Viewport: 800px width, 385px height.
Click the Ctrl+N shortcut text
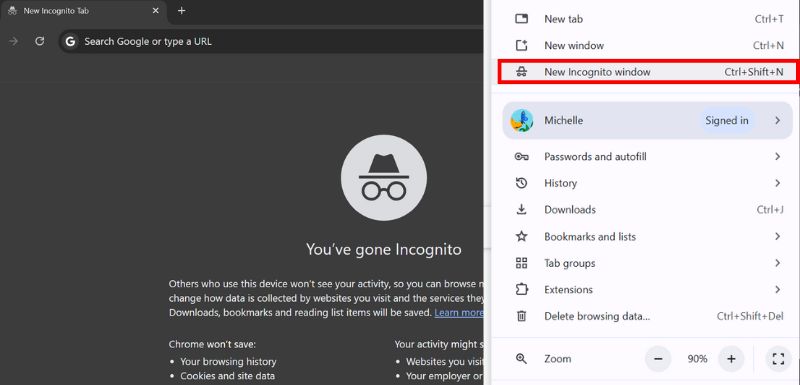click(768, 45)
